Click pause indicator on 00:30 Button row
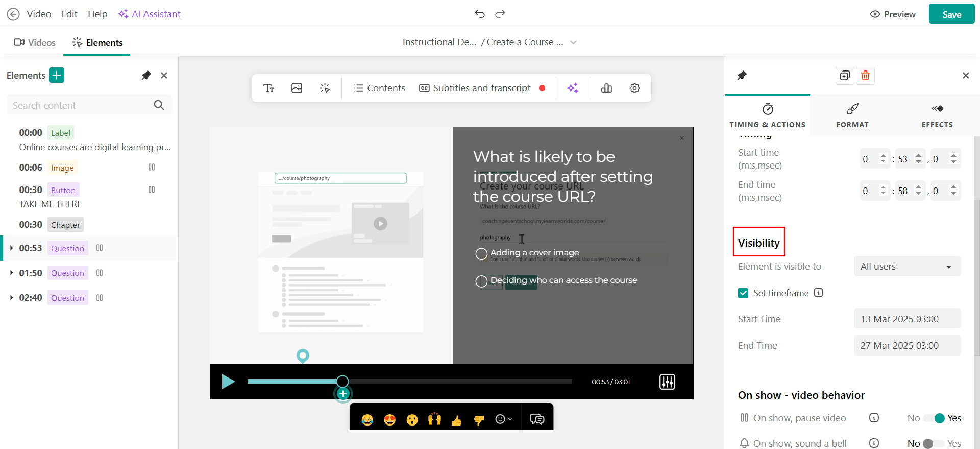Image resolution: width=980 pixels, height=449 pixels. 152,190
